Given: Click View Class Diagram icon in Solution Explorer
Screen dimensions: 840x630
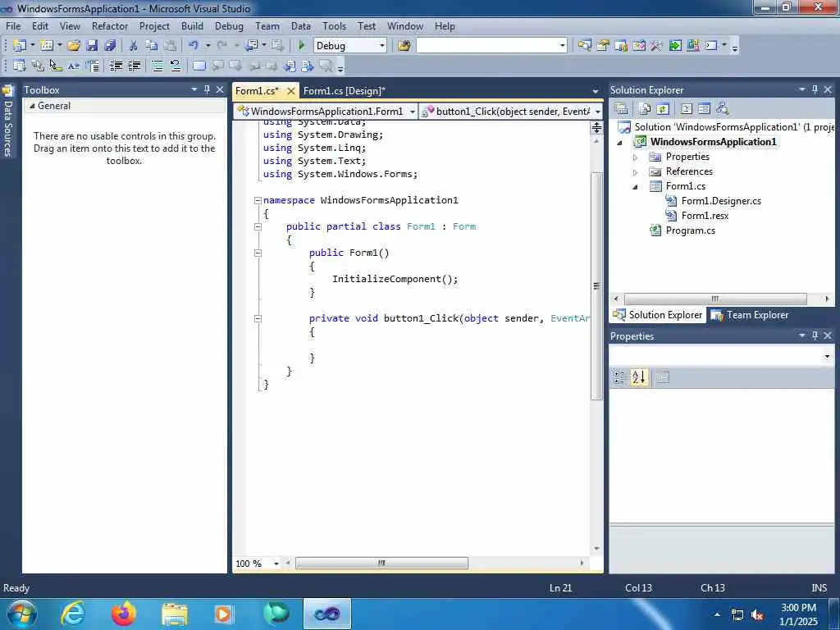Looking at the screenshot, I should [x=723, y=109].
